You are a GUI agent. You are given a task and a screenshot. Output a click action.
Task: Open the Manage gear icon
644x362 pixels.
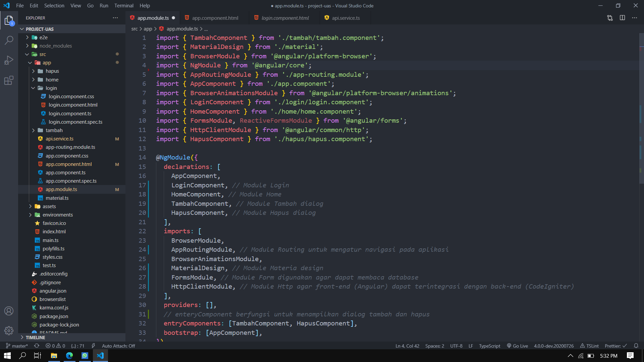point(9,331)
